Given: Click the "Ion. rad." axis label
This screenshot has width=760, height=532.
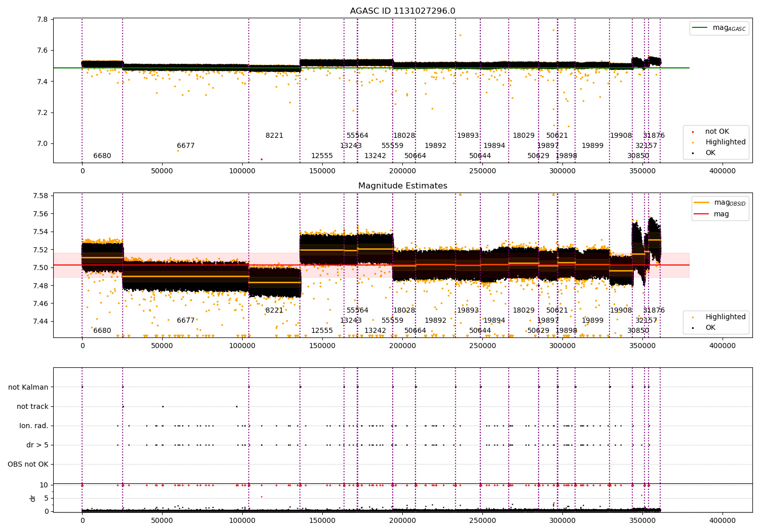Looking at the screenshot, I should click(x=34, y=426).
